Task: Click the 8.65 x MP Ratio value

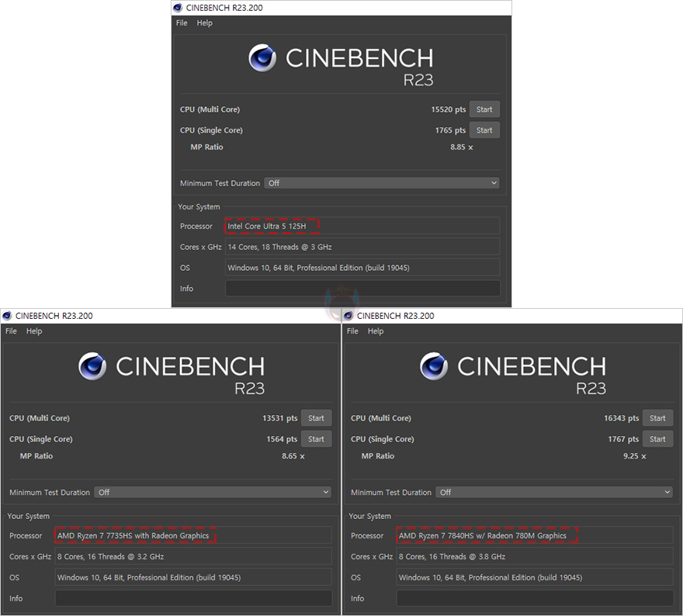Action: 293,456
